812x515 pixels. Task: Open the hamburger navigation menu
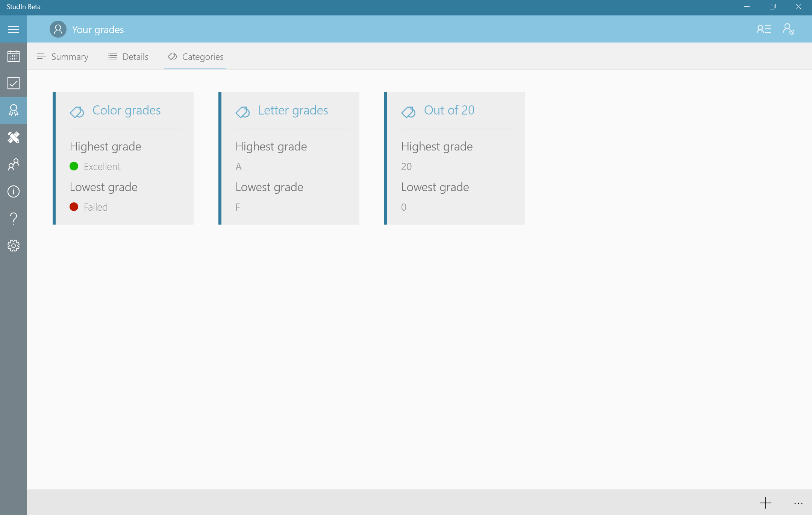pyautogui.click(x=14, y=29)
